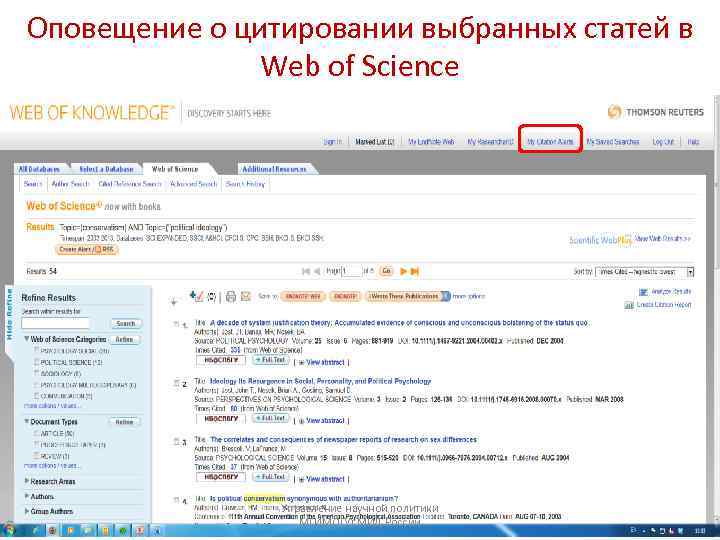The width and height of the screenshot is (720, 540).
Task: Switch to the Select a Database tab
Action: click(106, 169)
